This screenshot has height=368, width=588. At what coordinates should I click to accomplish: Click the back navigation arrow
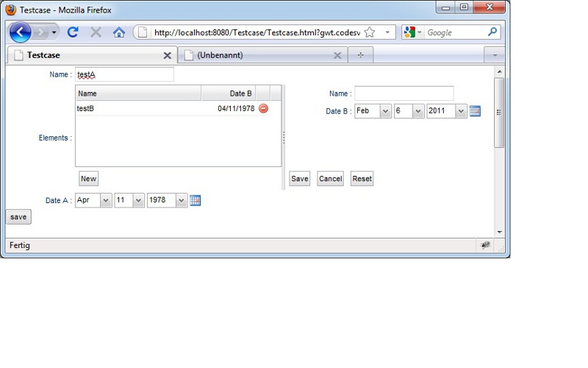[21, 32]
